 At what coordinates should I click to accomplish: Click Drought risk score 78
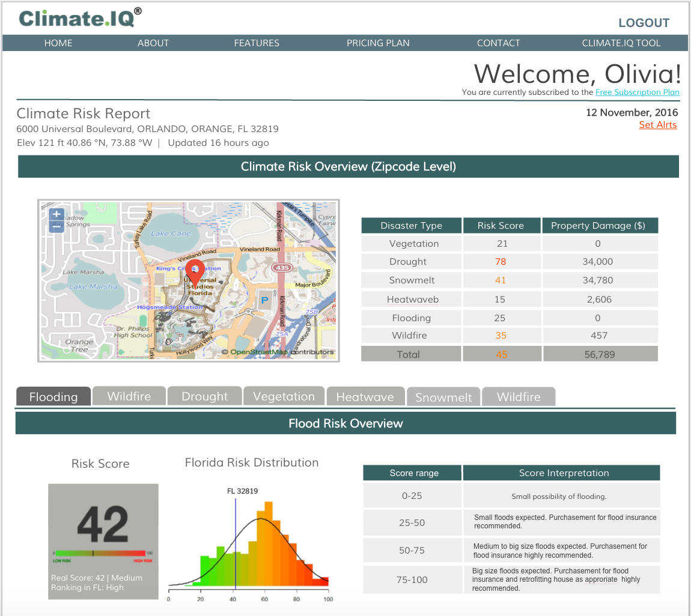click(x=501, y=262)
